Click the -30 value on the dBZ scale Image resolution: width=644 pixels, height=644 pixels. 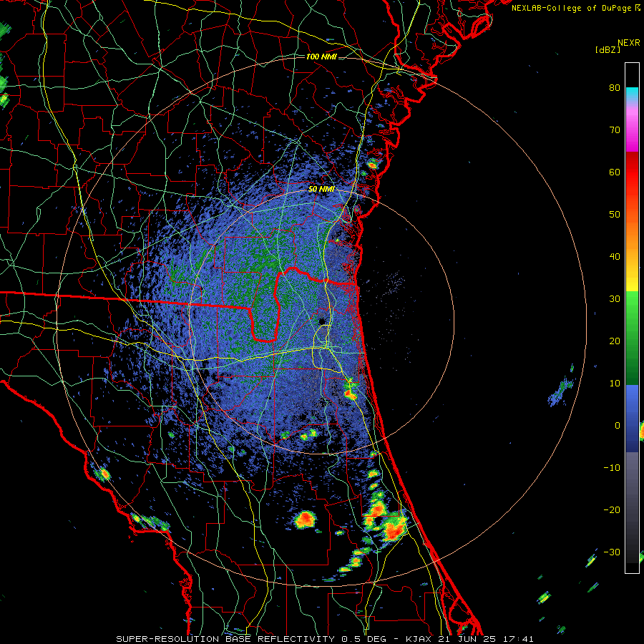coord(612,552)
